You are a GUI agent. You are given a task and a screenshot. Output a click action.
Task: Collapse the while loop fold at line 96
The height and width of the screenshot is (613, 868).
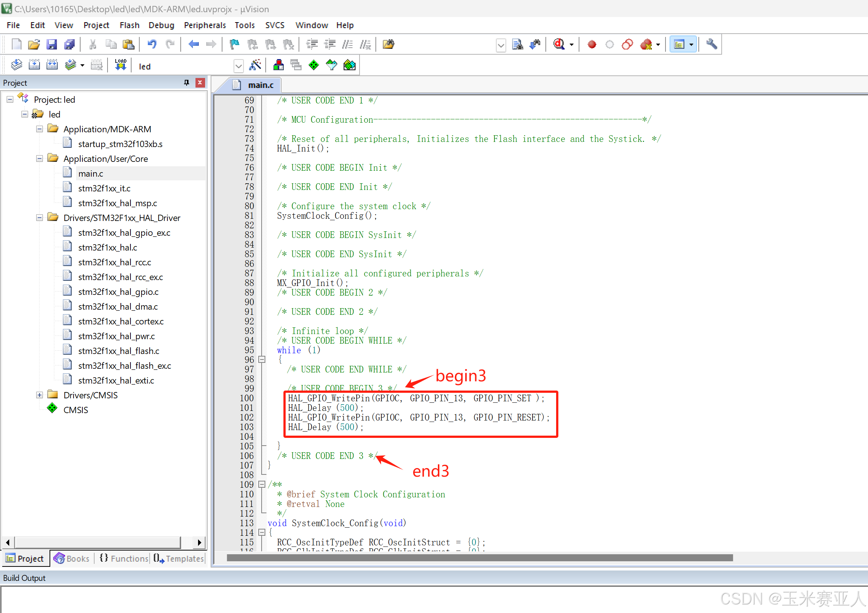262,360
